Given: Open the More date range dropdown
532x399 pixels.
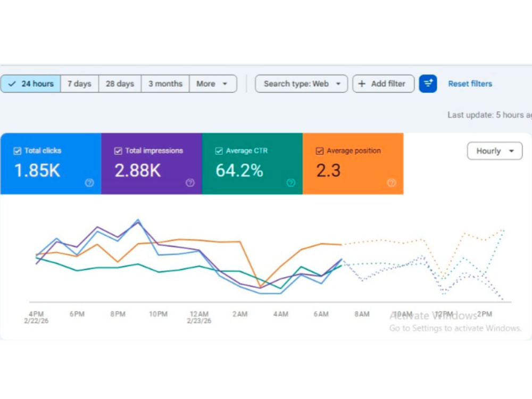Looking at the screenshot, I should coord(213,84).
